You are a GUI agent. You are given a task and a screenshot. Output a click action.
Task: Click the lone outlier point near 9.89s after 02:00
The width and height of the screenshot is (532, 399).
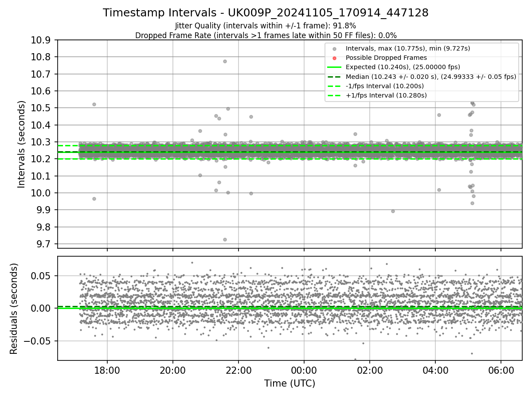pos(393,211)
